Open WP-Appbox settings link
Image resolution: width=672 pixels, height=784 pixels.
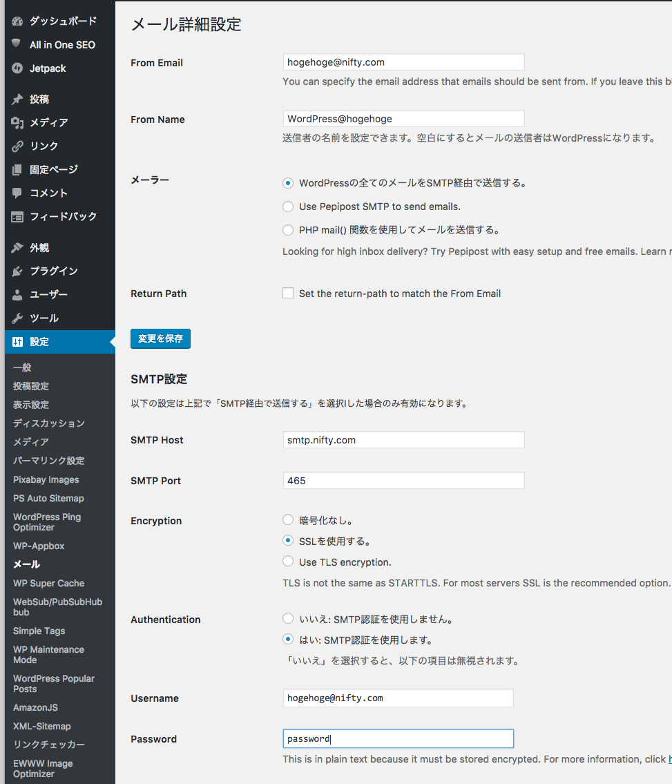tap(39, 546)
